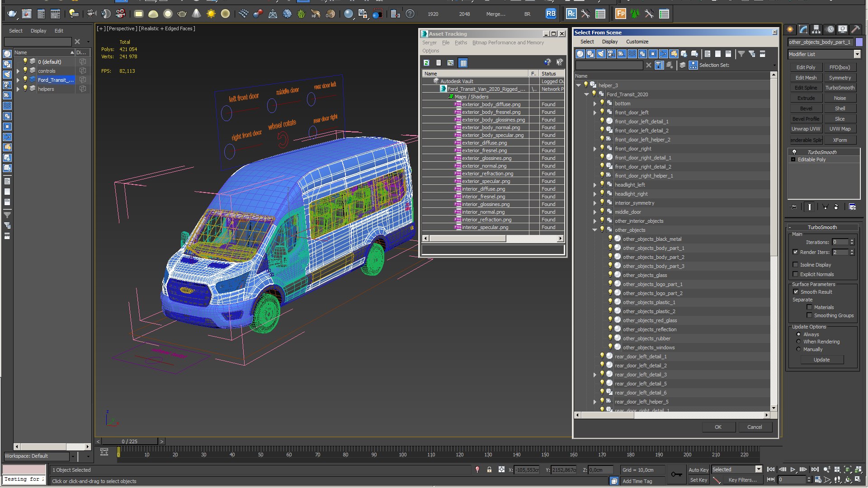Toggle Smooth Result checkbox
The image size is (868, 488).
(796, 292)
